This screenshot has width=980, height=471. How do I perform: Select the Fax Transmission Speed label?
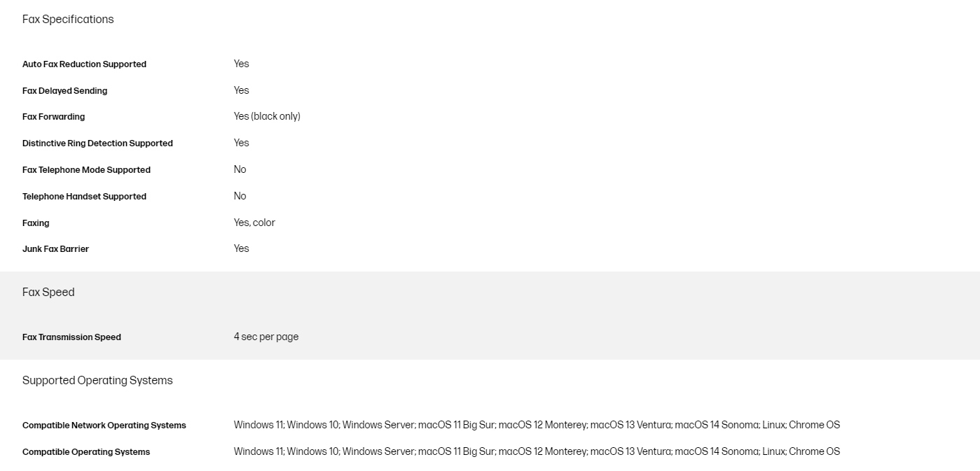click(x=71, y=337)
